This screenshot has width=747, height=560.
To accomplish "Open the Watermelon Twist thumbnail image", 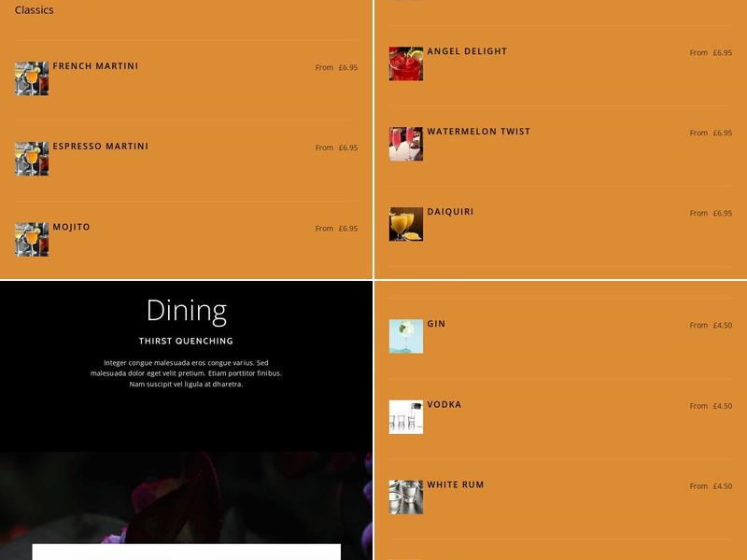I will 406,144.
